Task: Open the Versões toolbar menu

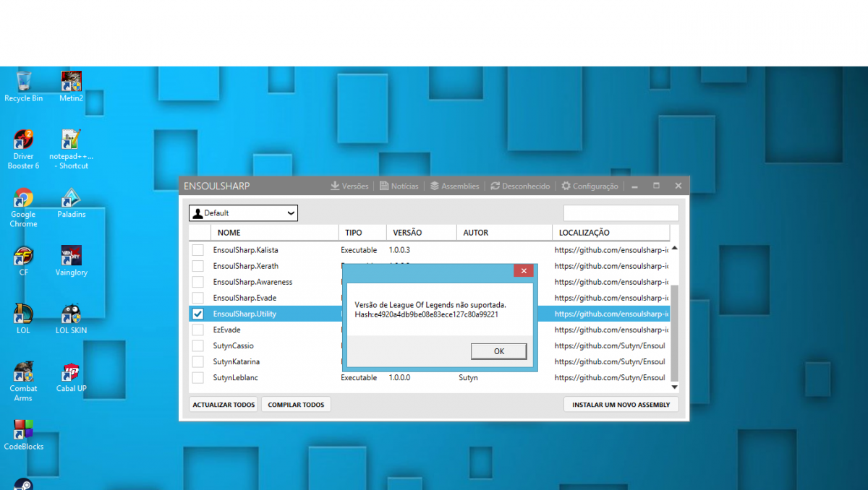Action: (x=349, y=186)
